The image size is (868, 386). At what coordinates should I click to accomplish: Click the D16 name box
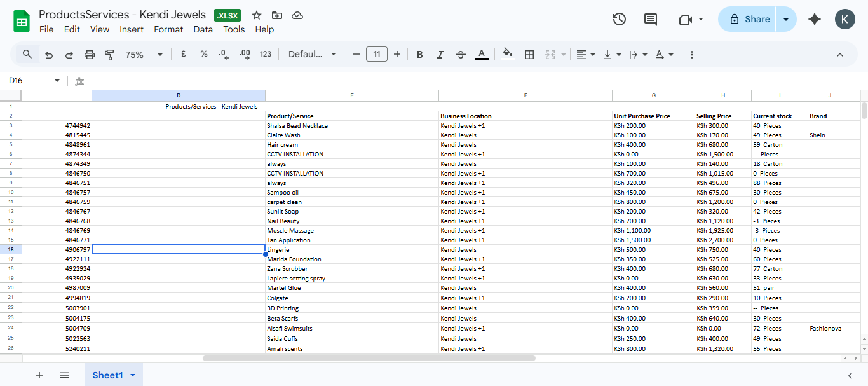29,81
